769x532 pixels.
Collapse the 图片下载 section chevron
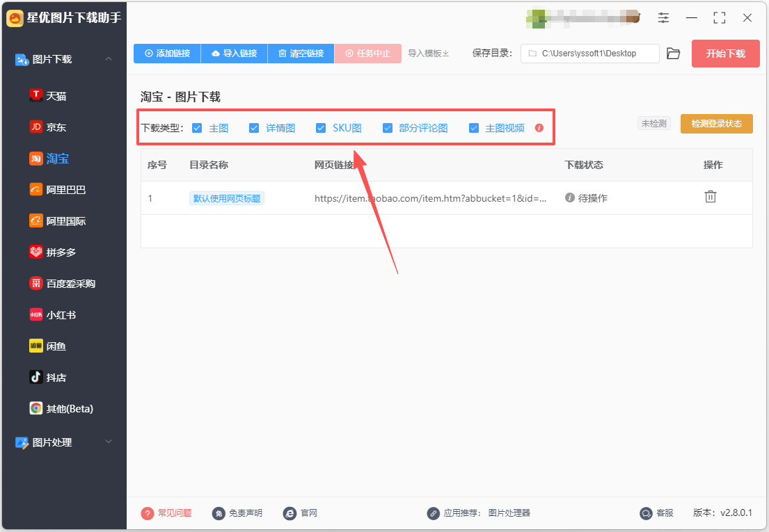point(109,59)
